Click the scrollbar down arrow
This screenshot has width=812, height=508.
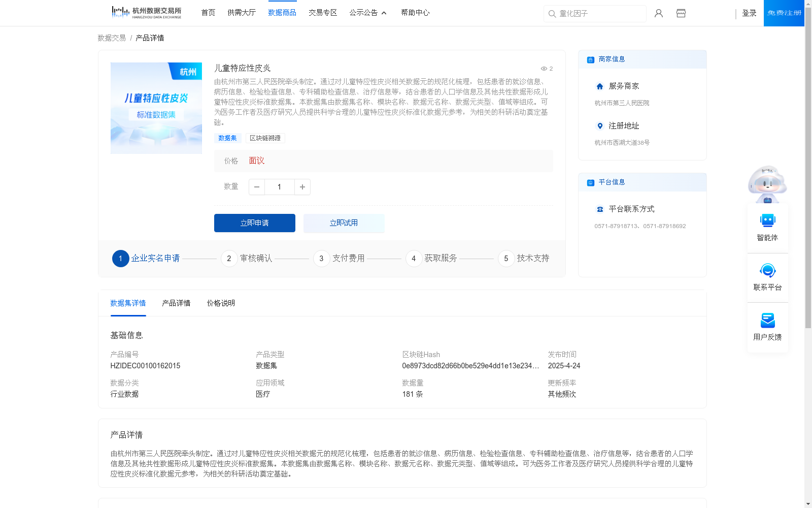(x=808, y=504)
